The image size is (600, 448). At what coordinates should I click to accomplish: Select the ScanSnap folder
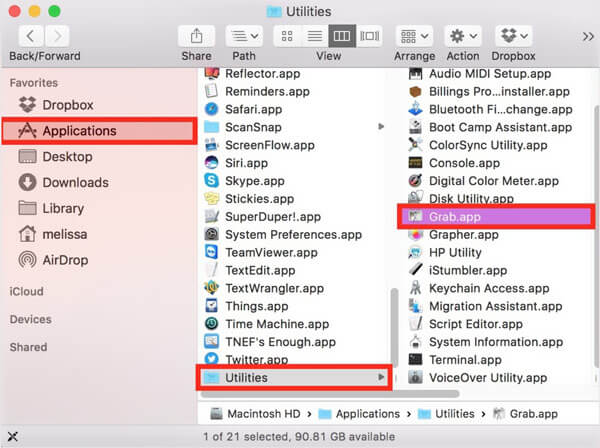[x=294, y=127]
